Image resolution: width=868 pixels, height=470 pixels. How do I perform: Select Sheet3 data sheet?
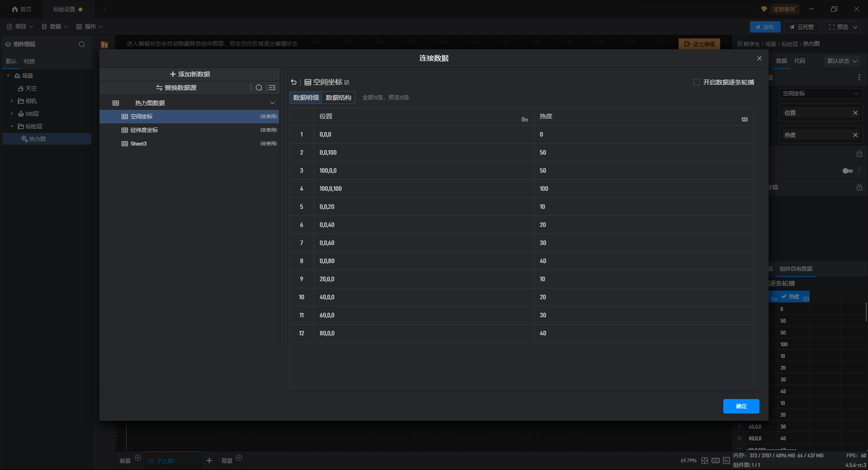tap(189, 144)
